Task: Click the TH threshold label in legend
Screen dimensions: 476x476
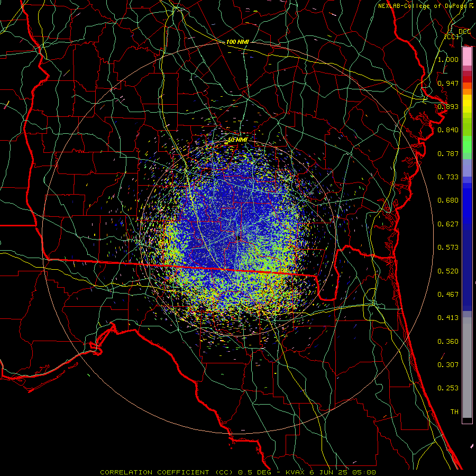Action: click(x=454, y=412)
